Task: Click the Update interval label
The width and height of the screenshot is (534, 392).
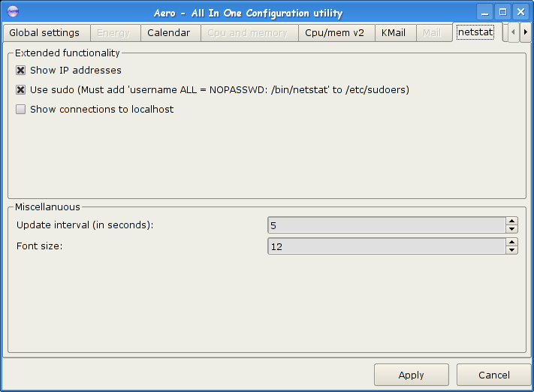Action: pyautogui.click(x=85, y=225)
